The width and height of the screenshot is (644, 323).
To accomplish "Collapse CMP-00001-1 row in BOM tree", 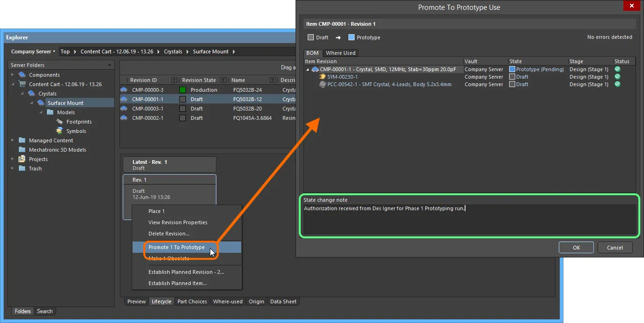I will (308, 69).
